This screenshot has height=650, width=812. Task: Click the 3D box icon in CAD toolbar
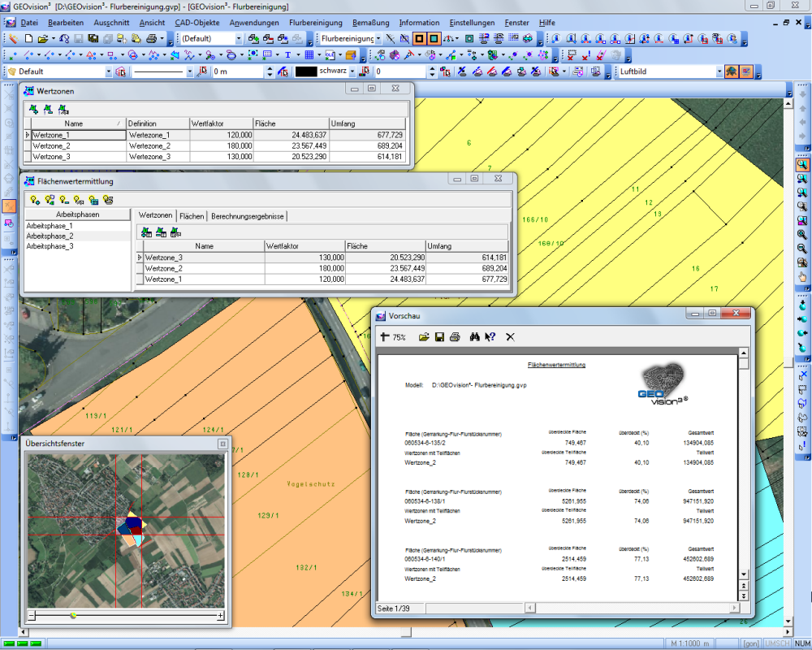[x=351, y=54]
